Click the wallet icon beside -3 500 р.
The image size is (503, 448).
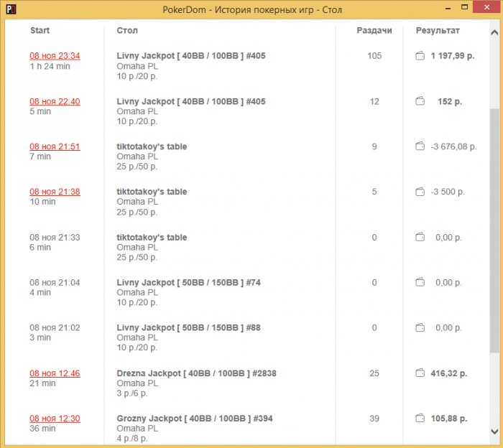pos(420,192)
